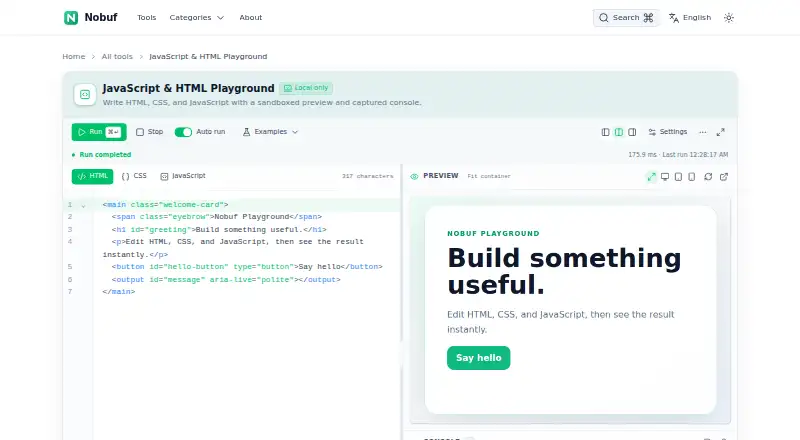800x440 pixels.
Task: Click the magnifier icon in Search
Action: 604,18
